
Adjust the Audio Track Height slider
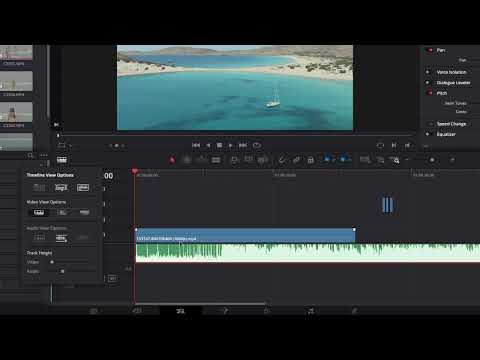point(62,271)
